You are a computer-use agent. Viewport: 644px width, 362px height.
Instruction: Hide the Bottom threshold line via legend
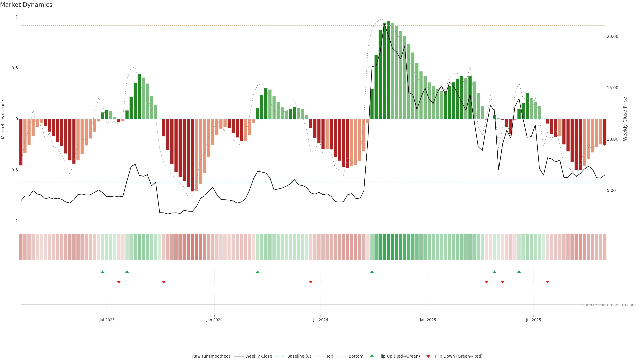click(356, 356)
